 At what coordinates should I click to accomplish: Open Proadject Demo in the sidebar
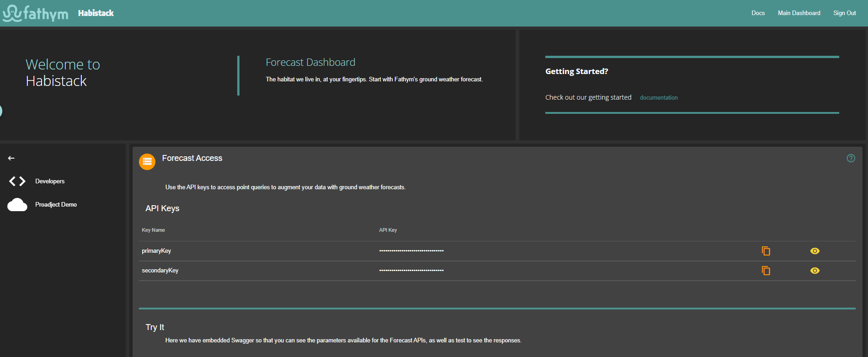click(56, 205)
